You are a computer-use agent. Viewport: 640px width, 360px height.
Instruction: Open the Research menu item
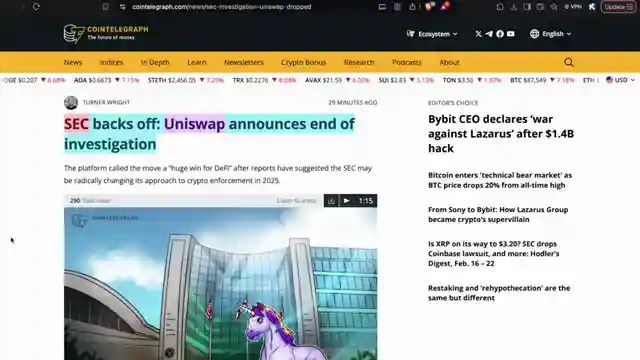(359, 62)
